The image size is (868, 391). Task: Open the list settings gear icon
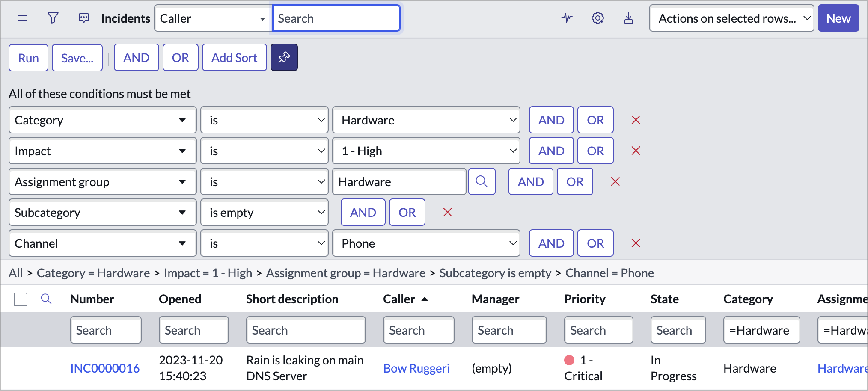(x=597, y=18)
